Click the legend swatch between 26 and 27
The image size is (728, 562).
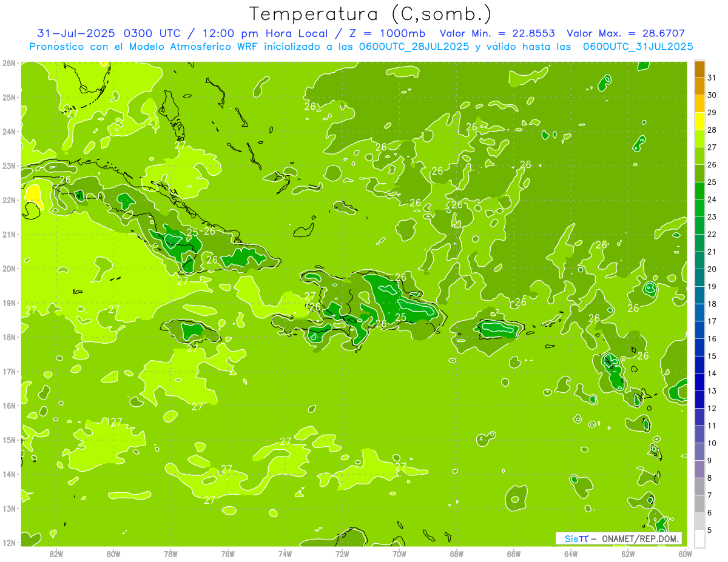(x=699, y=156)
